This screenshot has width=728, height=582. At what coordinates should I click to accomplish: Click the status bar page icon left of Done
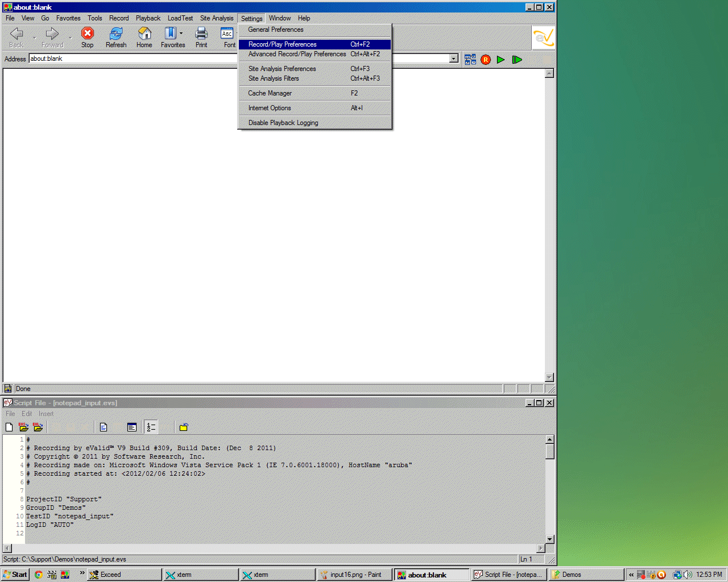click(x=8, y=389)
